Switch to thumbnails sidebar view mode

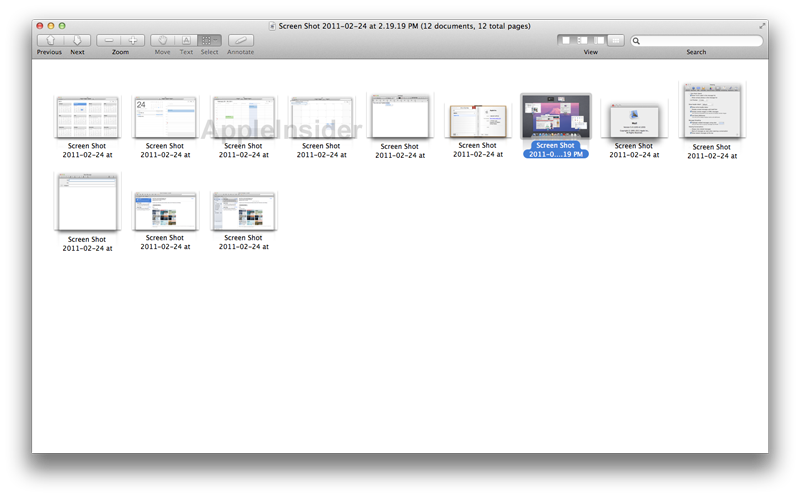(582, 40)
